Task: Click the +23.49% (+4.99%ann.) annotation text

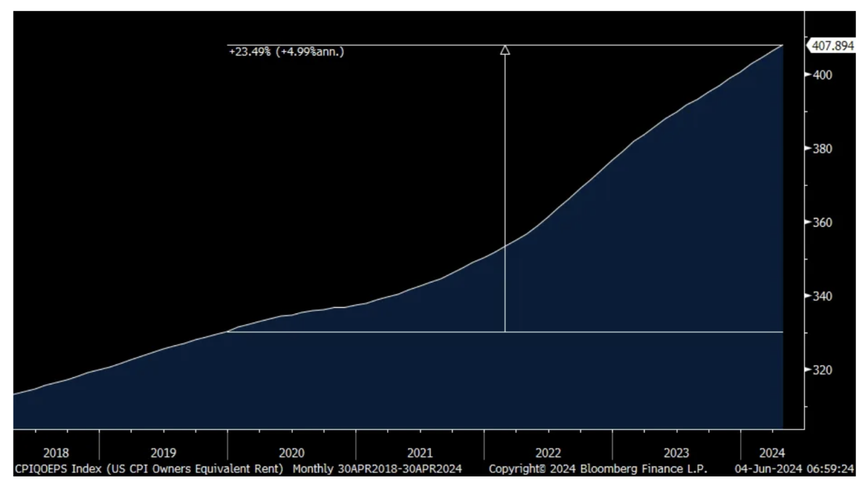Action: (x=286, y=51)
